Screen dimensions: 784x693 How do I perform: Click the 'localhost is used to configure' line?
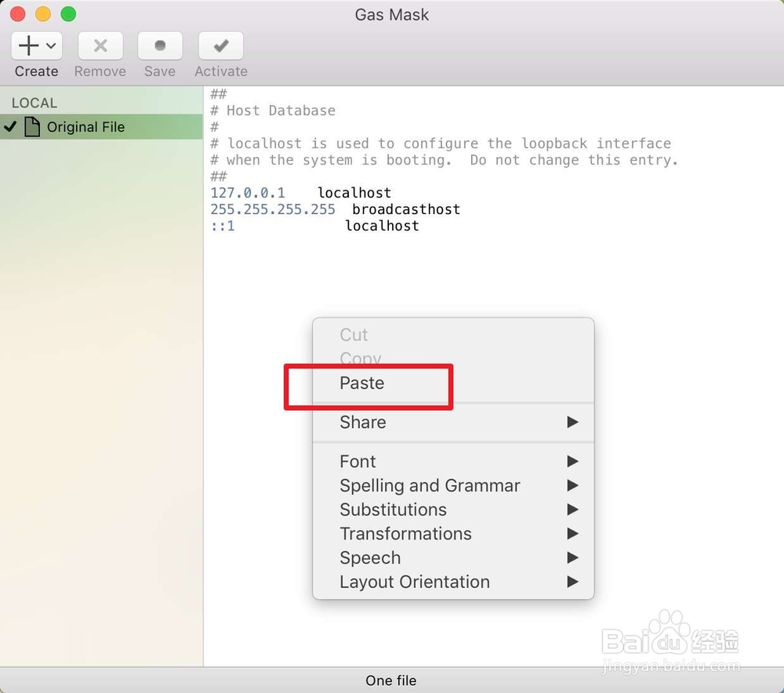441,143
